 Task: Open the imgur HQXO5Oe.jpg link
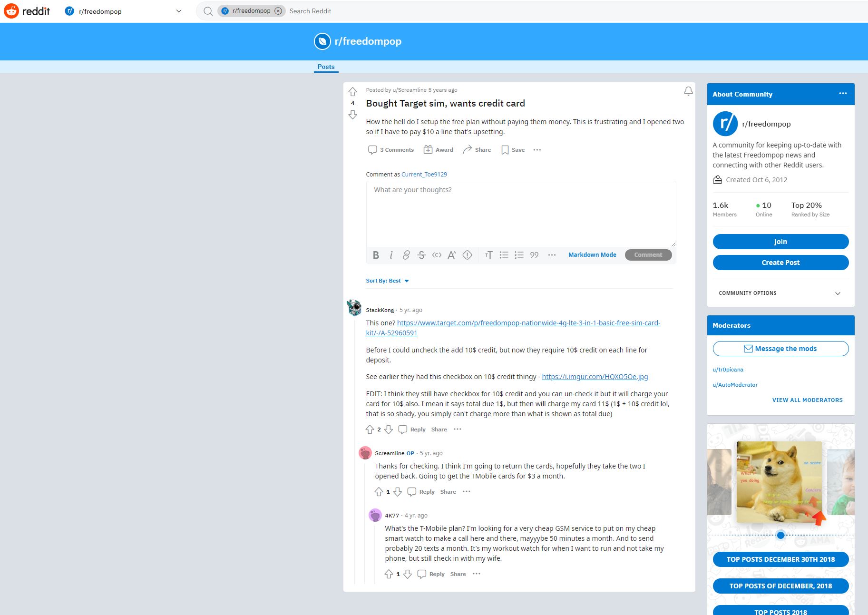[595, 377]
